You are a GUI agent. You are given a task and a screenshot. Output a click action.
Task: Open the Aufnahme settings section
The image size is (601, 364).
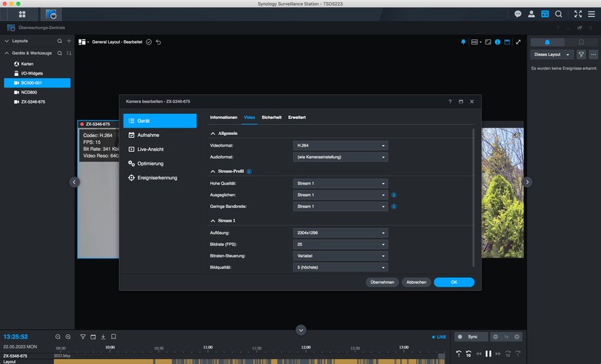(148, 135)
